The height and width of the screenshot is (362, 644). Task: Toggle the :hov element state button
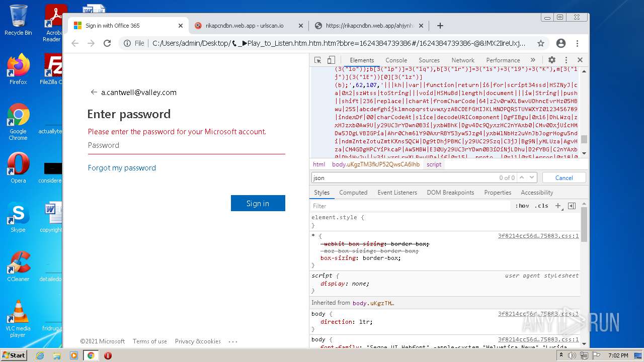522,206
